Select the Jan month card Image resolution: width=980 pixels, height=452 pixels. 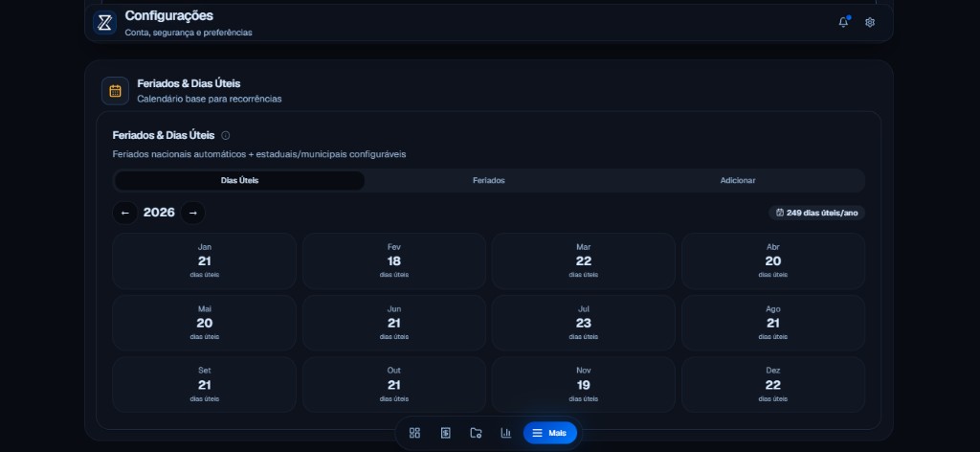pos(205,260)
